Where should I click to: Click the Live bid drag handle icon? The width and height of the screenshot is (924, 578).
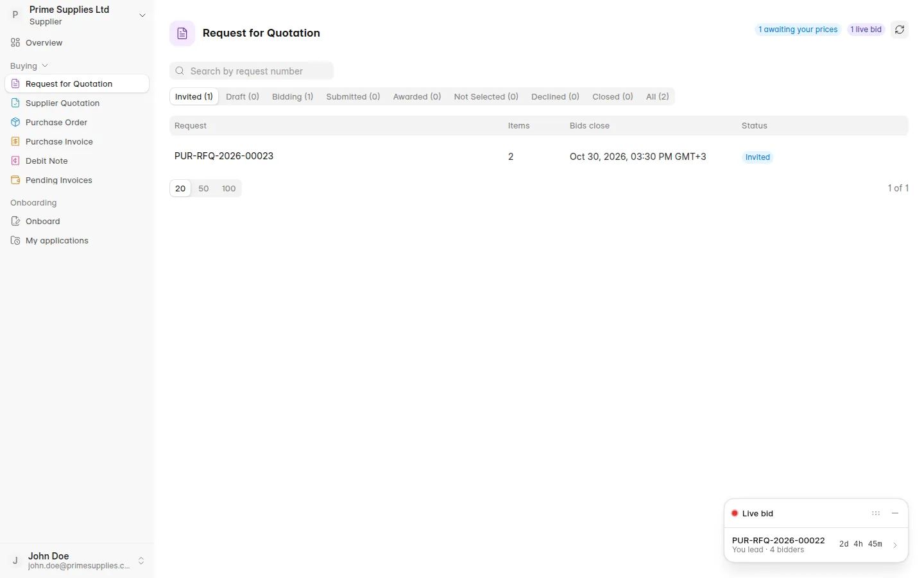pyautogui.click(x=876, y=513)
